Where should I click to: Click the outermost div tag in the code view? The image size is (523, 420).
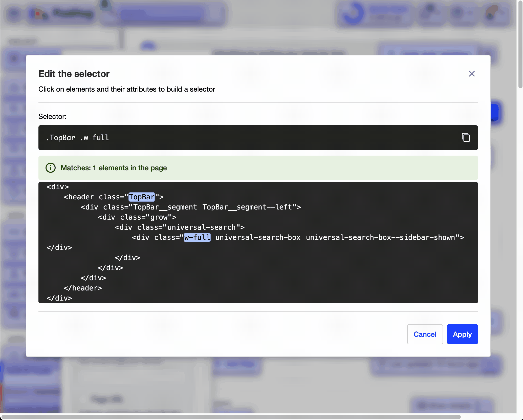click(x=57, y=187)
